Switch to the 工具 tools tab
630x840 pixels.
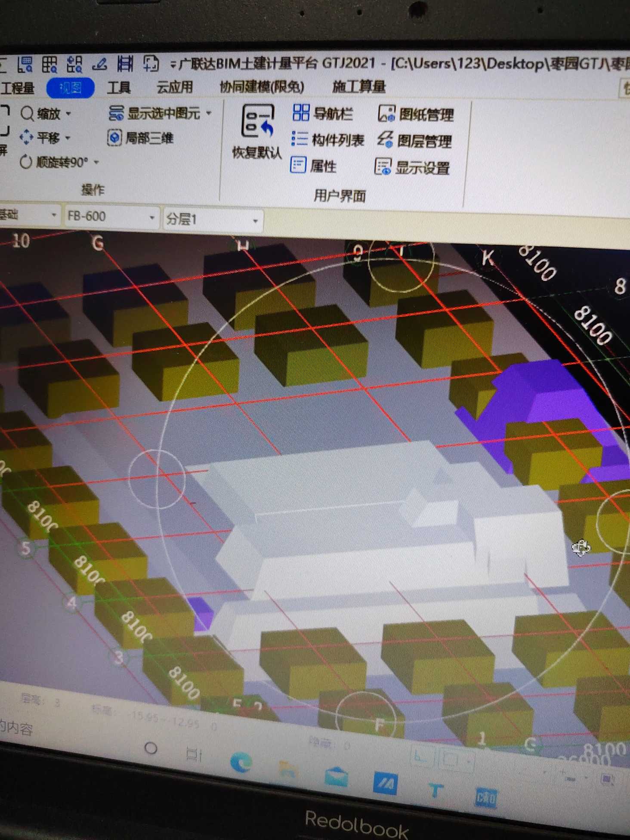tap(119, 87)
